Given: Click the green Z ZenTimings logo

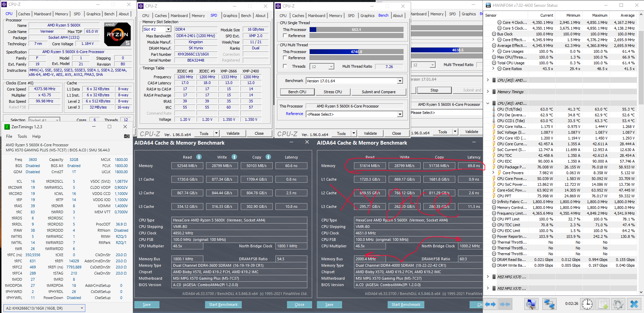Looking at the screenshot, I should click(x=7, y=127).
